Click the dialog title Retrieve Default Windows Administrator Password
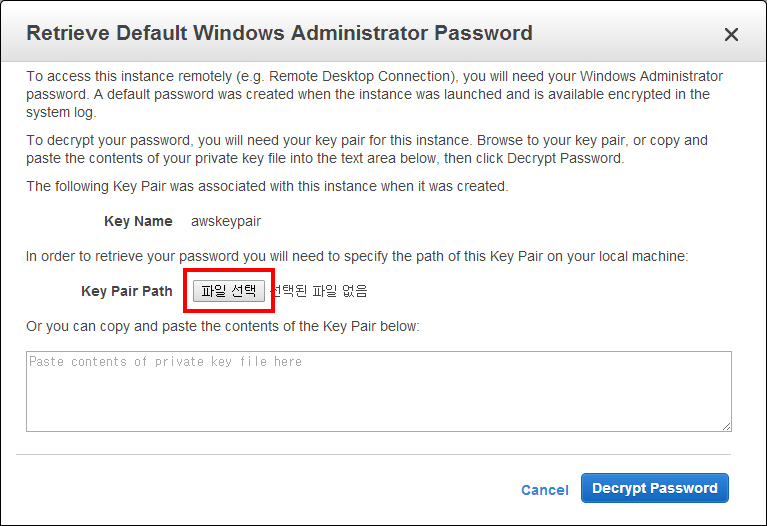Viewport: 767px width, 526px height. click(x=279, y=33)
